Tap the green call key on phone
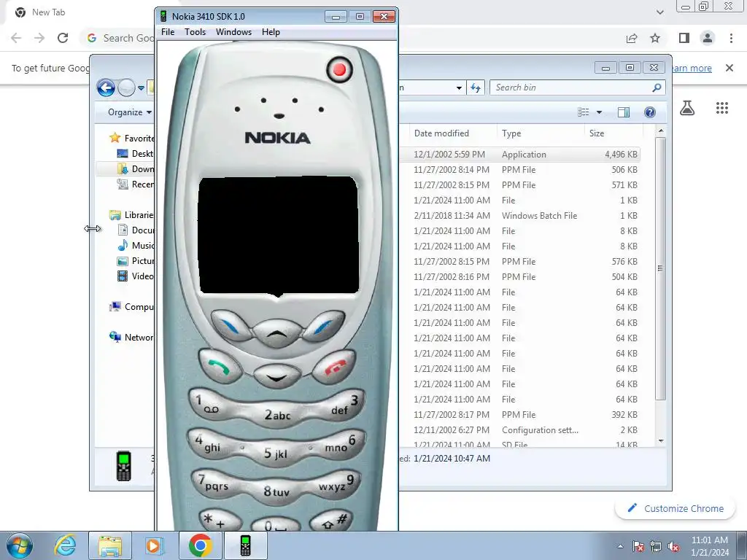Screen dimensions: 747x560 [219, 366]
